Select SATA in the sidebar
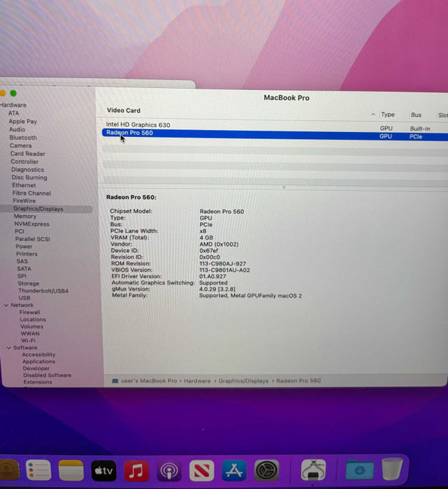The width and height of the screenshot is (448, 489). [x=24, y=268]
